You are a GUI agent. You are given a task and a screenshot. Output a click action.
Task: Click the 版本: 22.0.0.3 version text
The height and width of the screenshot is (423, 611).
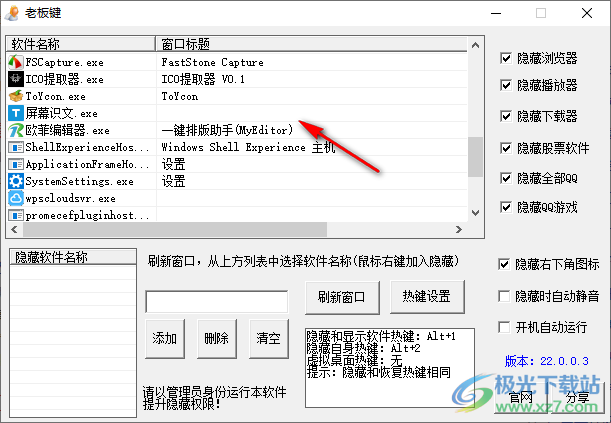click(x=547, y=361)
